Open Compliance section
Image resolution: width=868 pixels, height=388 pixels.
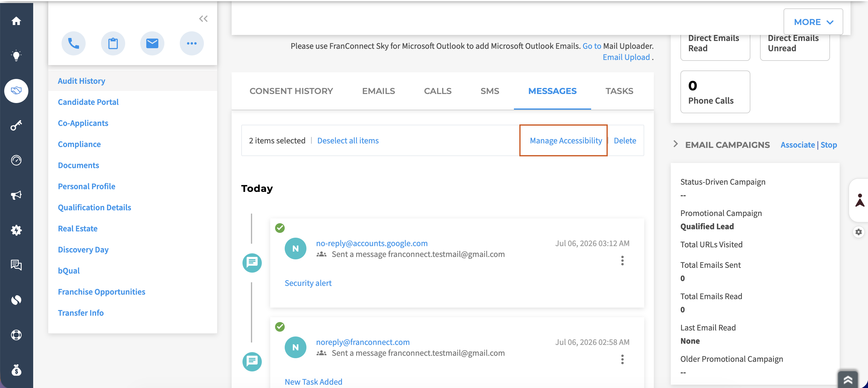(x=79, y=144)
